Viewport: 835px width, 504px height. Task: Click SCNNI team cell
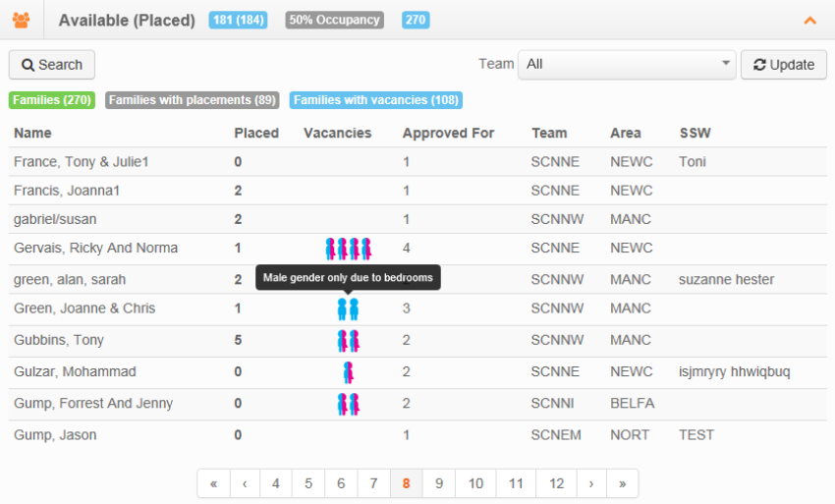pyautogui.click(x=553, y=404)
